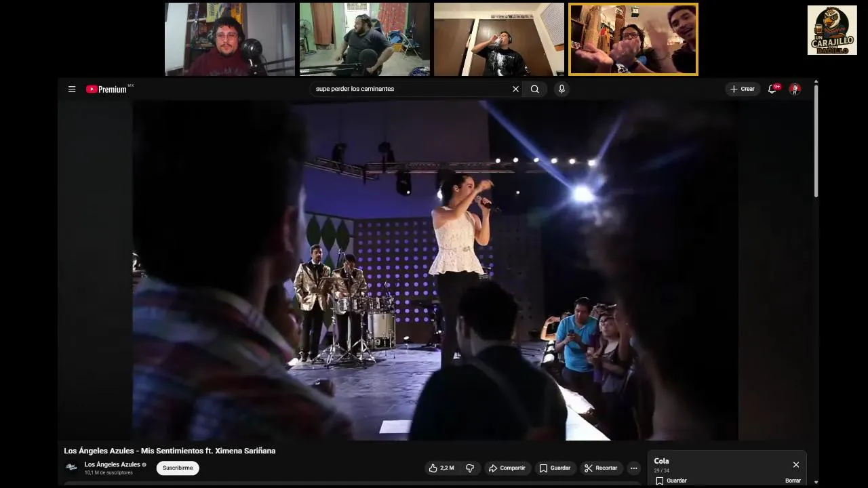Open the YouTube hamburger guide menu

[72, 89]
